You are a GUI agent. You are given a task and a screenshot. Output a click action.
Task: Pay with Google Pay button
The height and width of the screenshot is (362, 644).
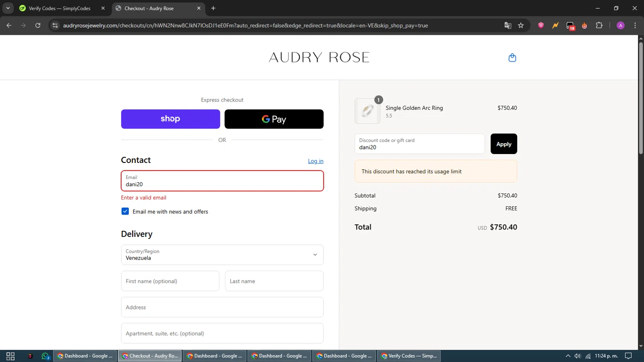click(274, 119)
